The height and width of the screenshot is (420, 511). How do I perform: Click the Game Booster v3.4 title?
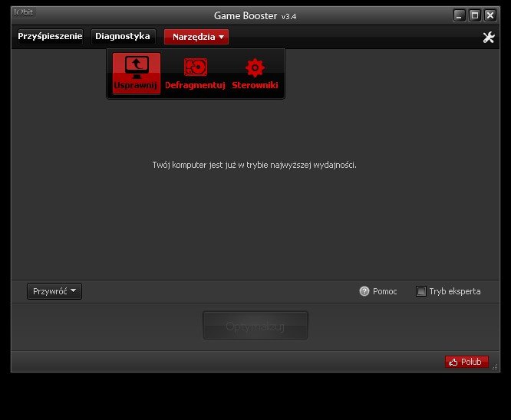[255, 15]
